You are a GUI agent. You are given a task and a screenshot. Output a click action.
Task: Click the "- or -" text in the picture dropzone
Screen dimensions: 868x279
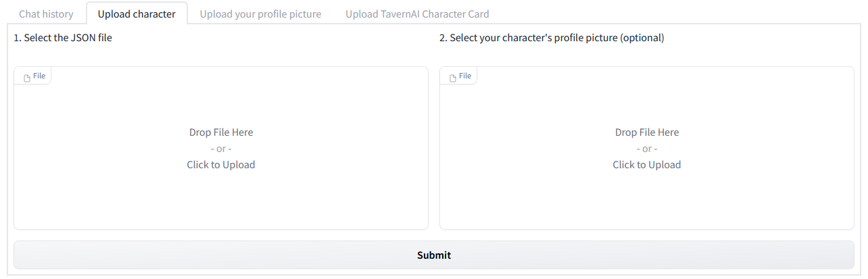pos(647,149)
